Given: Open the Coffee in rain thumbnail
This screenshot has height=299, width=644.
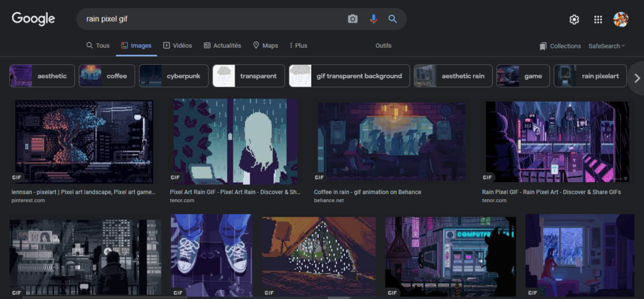Looking at the screenshot, I should (x=392, y=141).
